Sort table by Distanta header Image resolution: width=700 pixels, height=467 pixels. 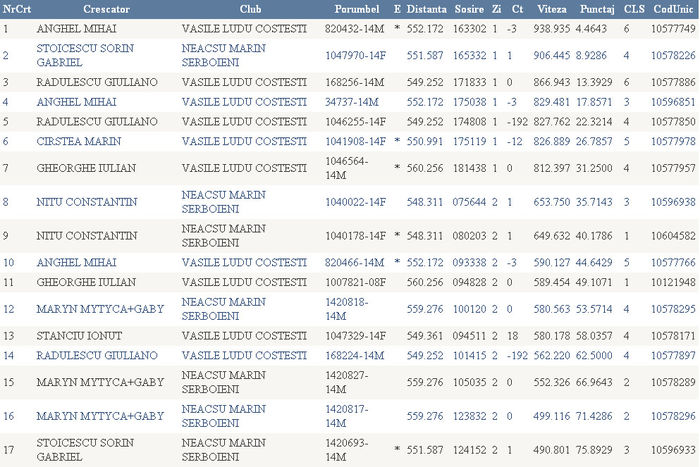pos(427,8)
